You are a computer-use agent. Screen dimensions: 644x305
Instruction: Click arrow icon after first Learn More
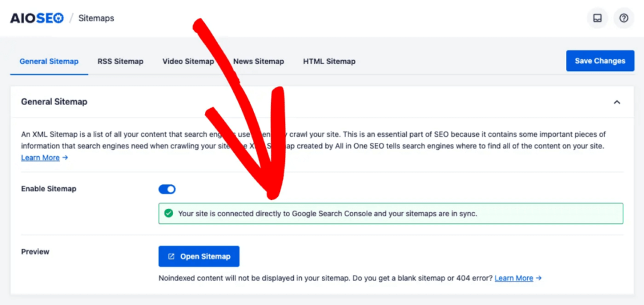pos(65,158)
